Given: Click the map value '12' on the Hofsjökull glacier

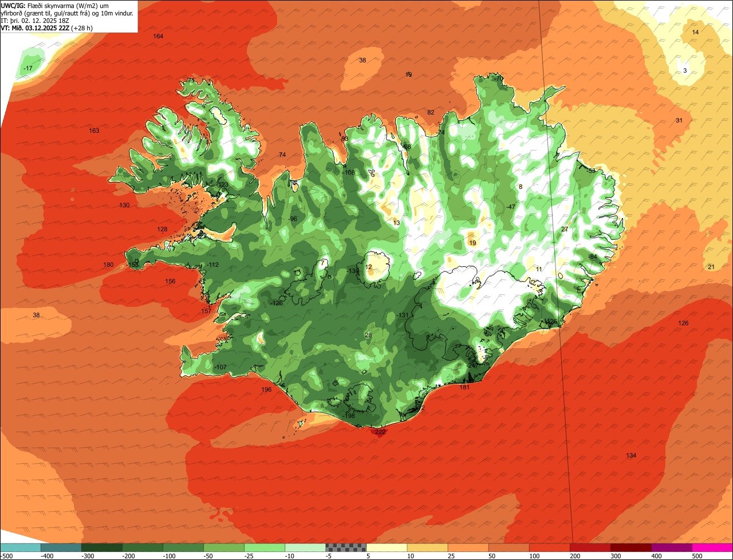Looking at the screenshot, I should (x=369, y=267).
